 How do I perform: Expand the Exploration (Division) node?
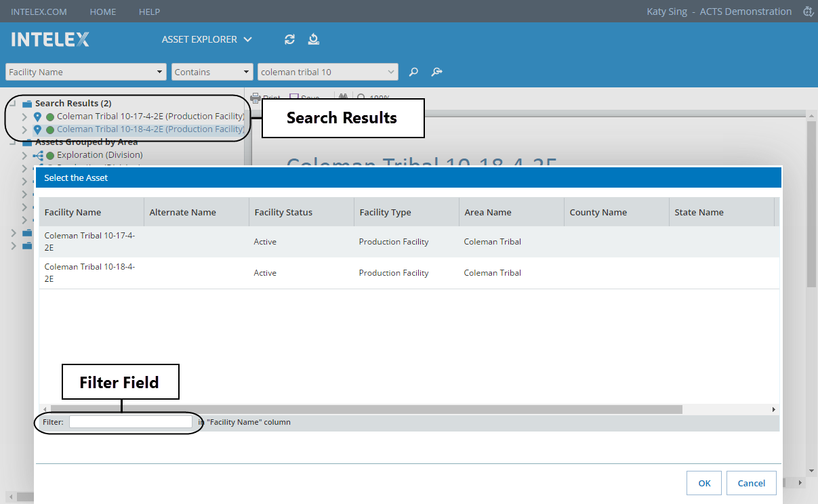[24, 155]
